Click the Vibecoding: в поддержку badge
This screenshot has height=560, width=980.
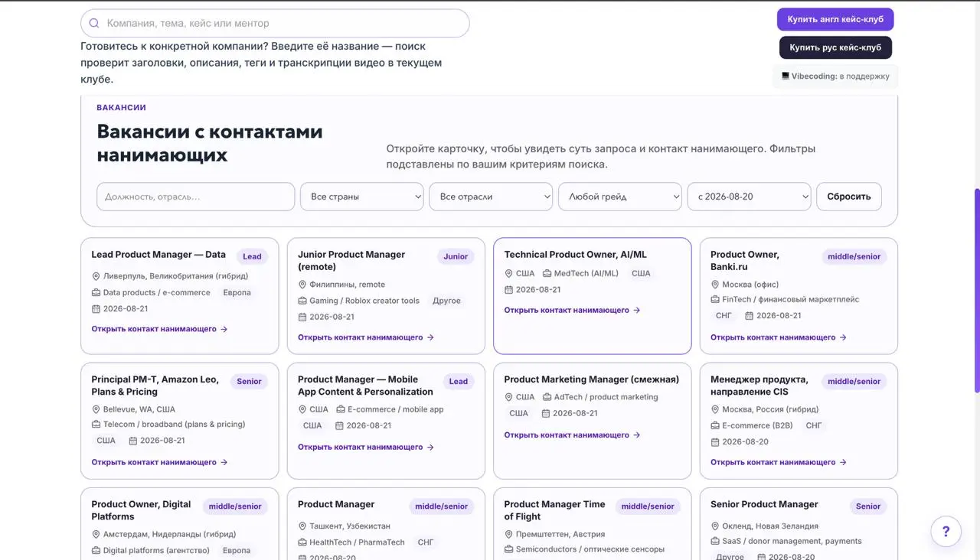[x=835, y=77]
